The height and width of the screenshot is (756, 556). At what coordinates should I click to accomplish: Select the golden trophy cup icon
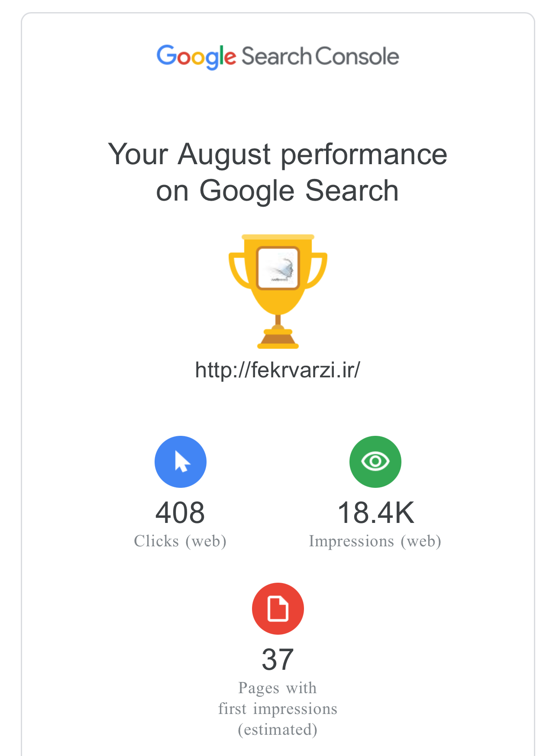pyautogui.click(x=278, y=291)
